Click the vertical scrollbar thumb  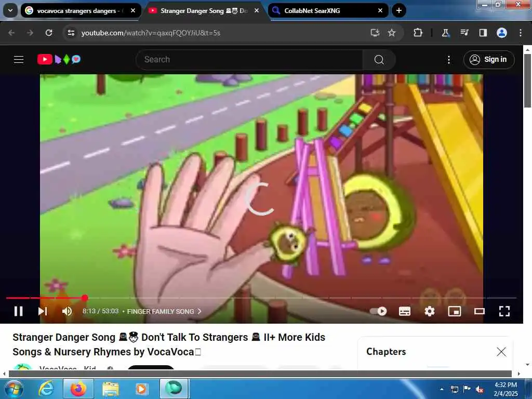[527, 79]
